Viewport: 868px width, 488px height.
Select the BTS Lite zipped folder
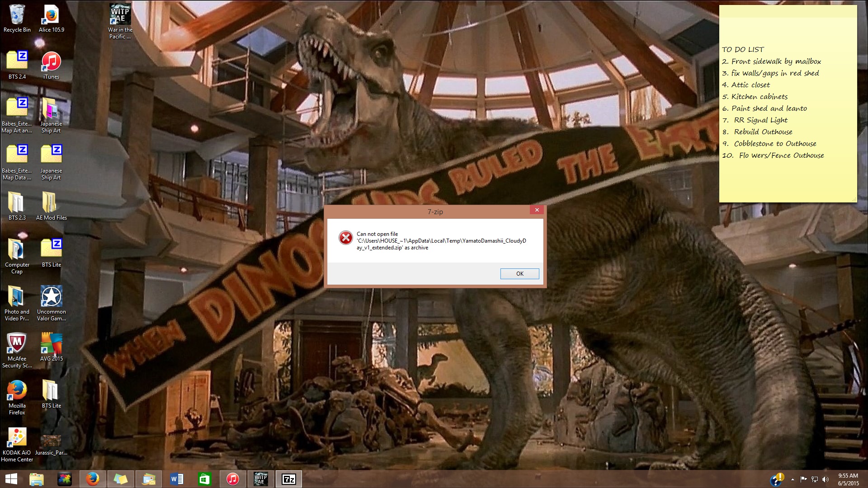(x=52, y=253)
